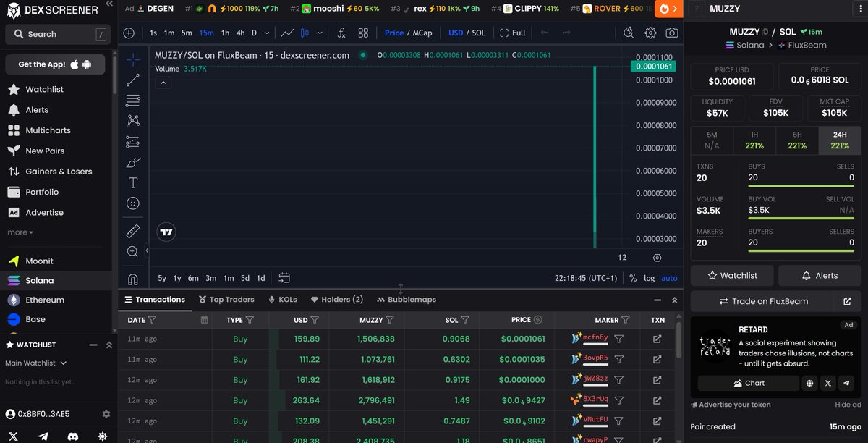Expand the more menu in the sidebar

point(20,232)
